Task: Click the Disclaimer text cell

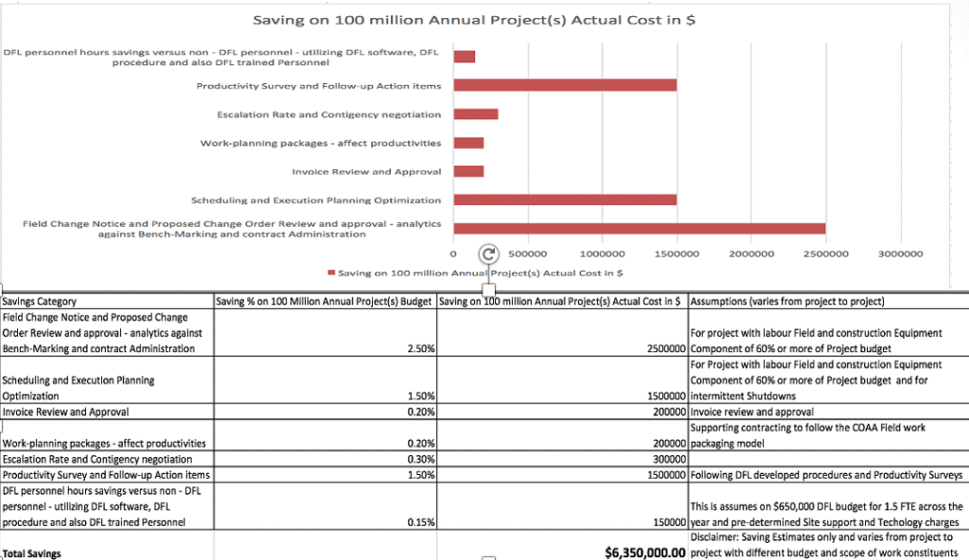Action: (829, 545)
